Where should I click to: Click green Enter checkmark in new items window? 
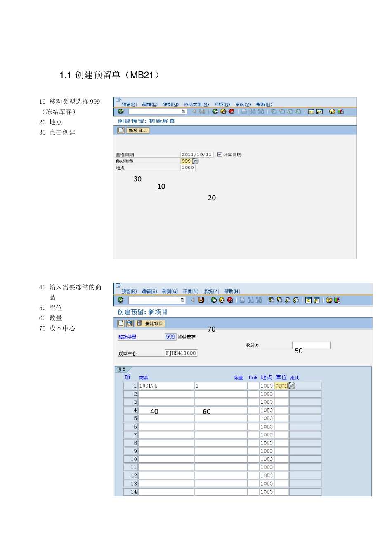(x=120, y=300)
